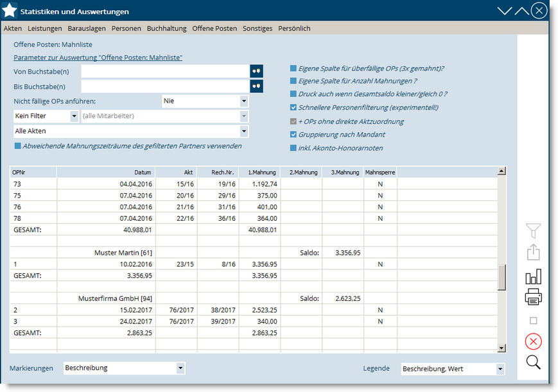Select row with amount 1.192,74
The image size is (558, 392).
pos(254,184)
